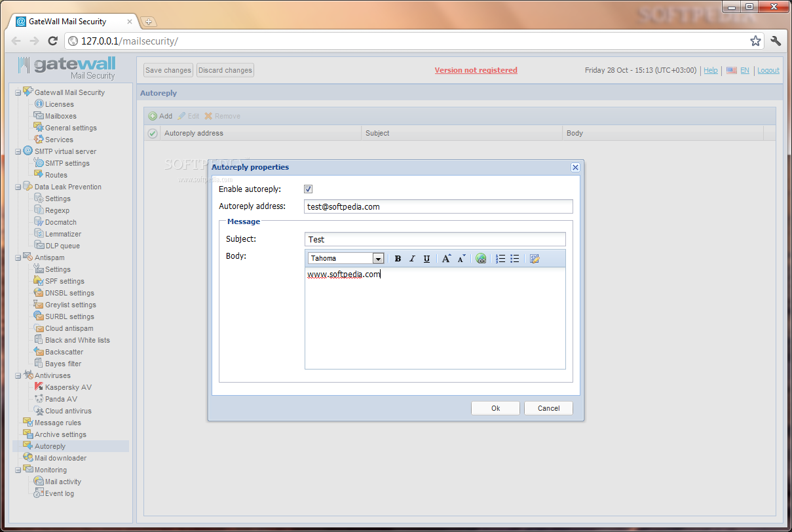This screenshot has width=792, height=532.
Task: Sort by Autoreply address column
Action: 261,133
